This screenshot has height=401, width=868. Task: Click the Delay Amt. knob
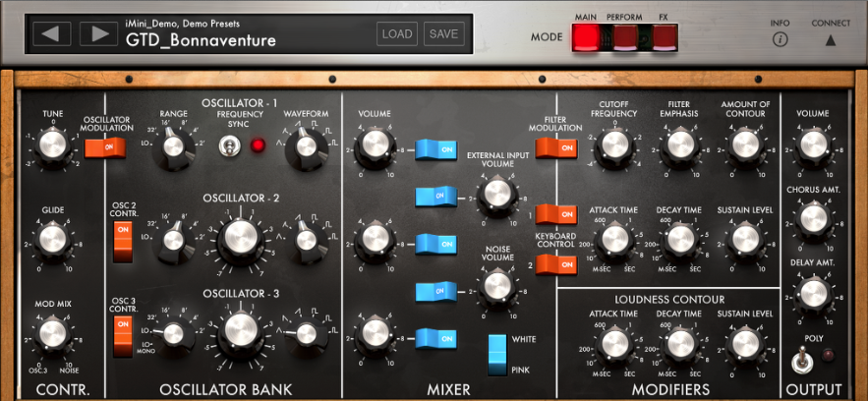click(x=813, y=293)
